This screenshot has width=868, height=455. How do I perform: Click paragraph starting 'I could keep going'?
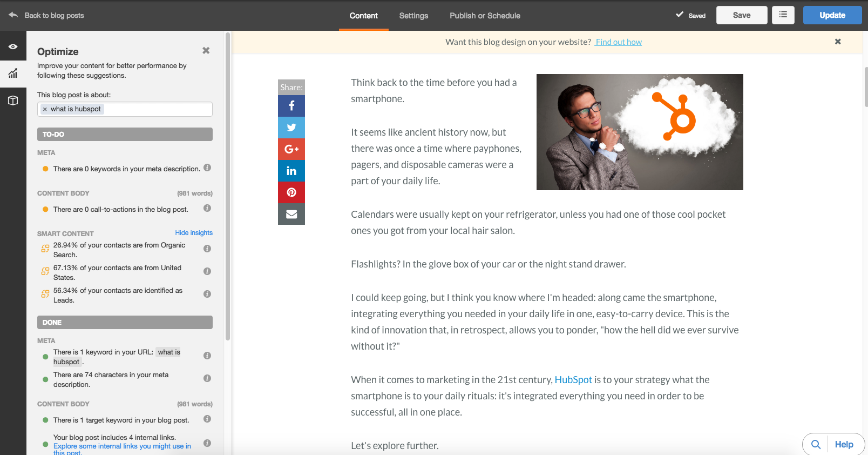pyautogui.click(x=545, y=322)
